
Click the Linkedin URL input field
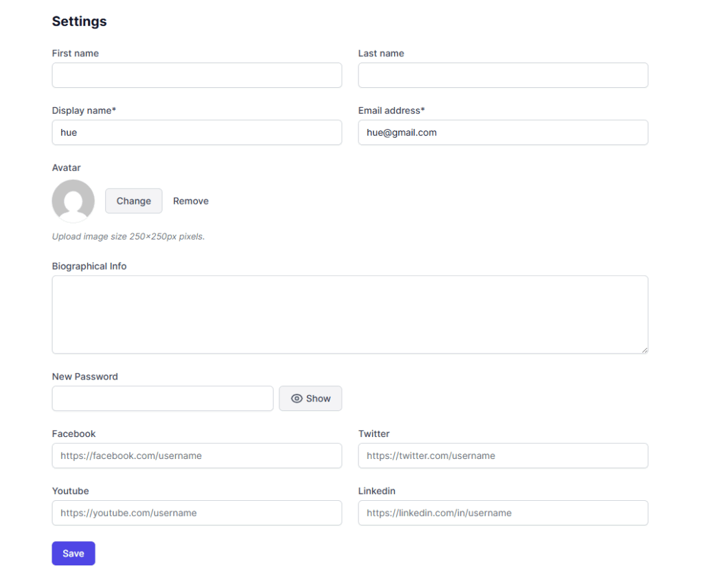tap(503, 513)
